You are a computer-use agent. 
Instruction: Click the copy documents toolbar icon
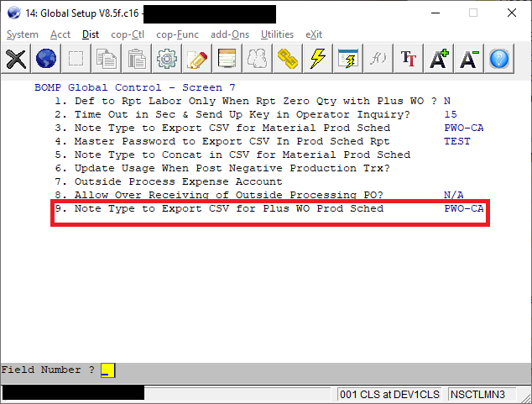pos(107,58)
